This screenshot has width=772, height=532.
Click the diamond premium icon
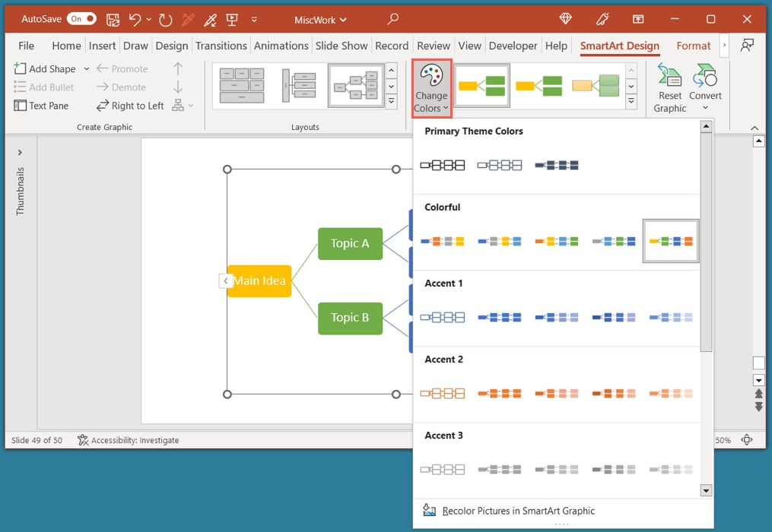566,19
